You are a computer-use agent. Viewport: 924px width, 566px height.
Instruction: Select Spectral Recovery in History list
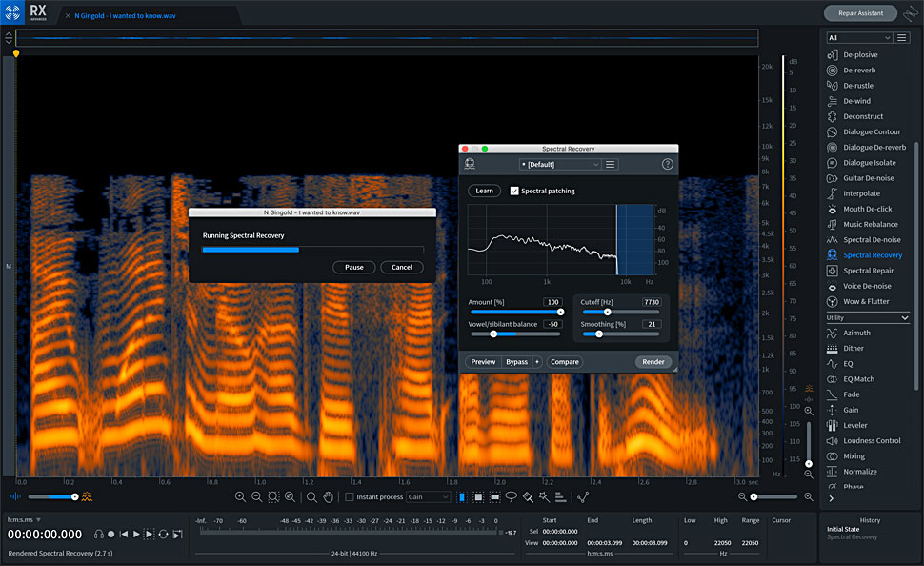click(x=853, y=537)
